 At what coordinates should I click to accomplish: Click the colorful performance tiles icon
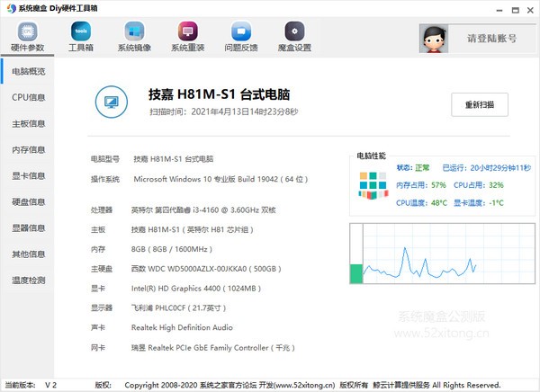click(x=373, y=185)
